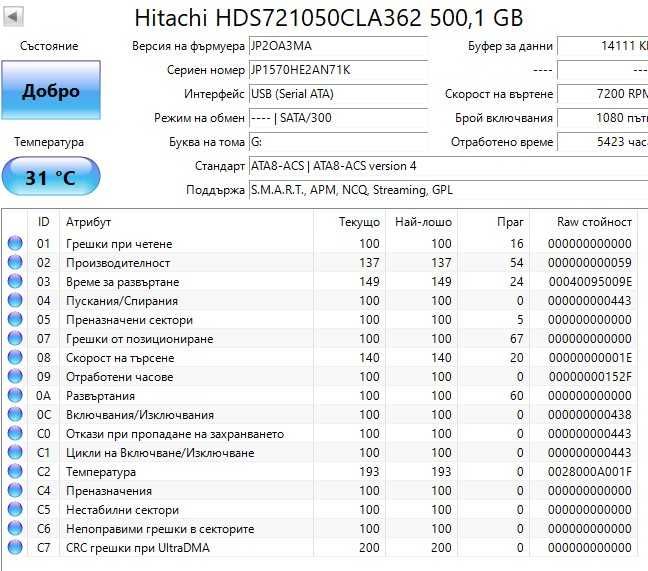Select row 'Производителност'
Image resolution: width=648 pixels, height=571 pixels.
(x=321, y=262)
